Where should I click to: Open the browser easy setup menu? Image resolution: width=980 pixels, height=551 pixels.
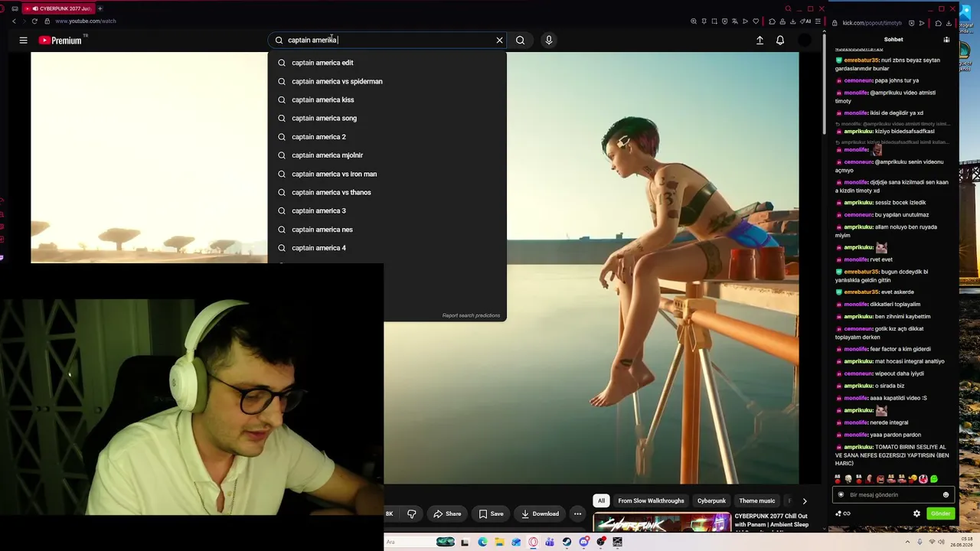(818, 21)
